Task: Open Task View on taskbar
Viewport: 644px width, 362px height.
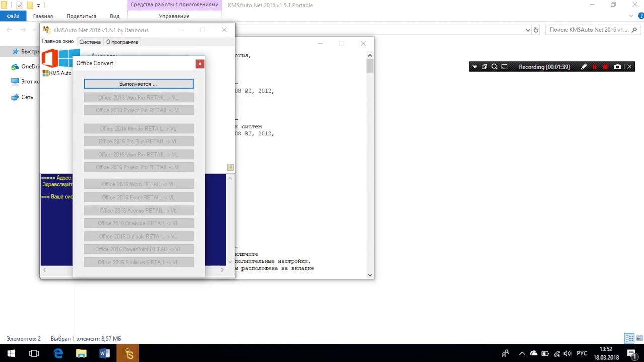Action: [34, 354]
